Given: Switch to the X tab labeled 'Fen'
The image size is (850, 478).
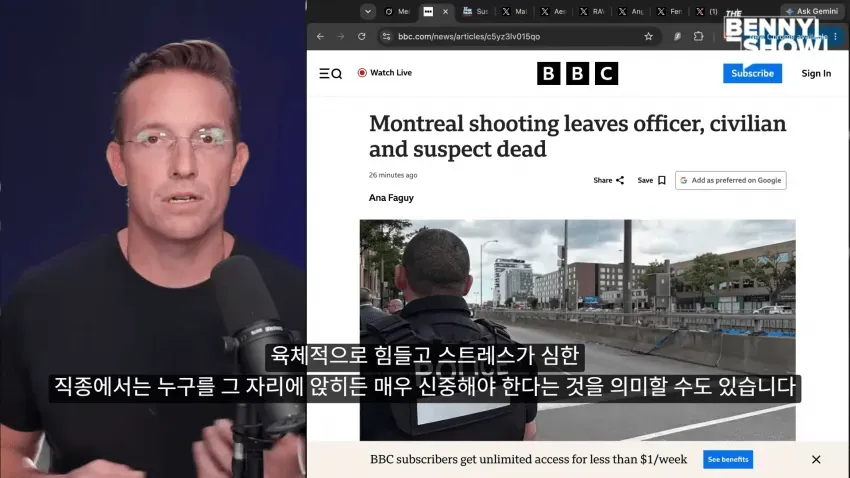Looking at the screenshot, I should click(x=669, y=11).
